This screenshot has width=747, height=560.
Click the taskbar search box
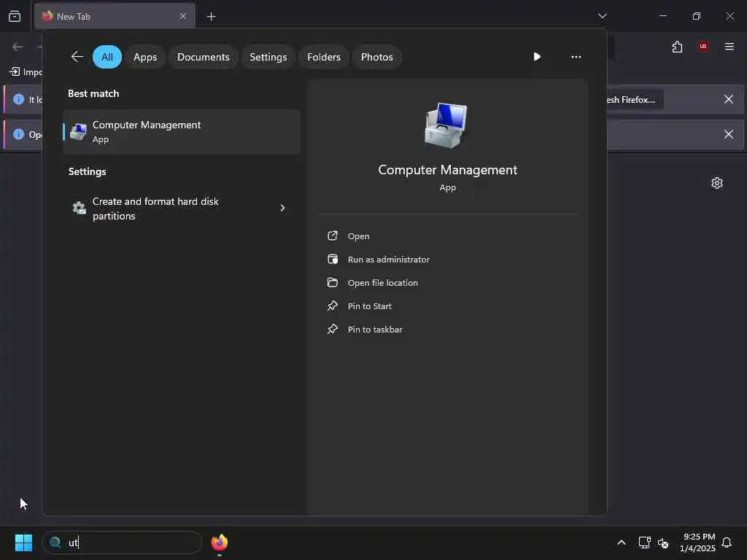click(x=122, y=542)
